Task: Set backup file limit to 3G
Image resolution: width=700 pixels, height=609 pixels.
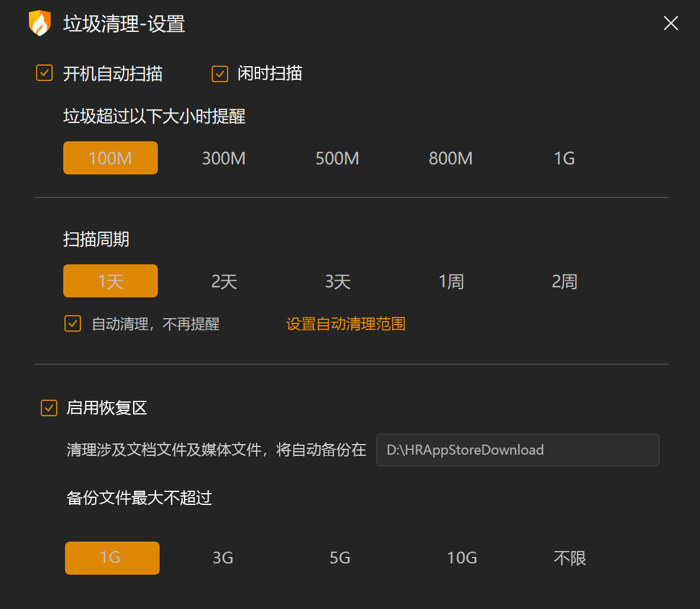Action: tap(222, 558)
